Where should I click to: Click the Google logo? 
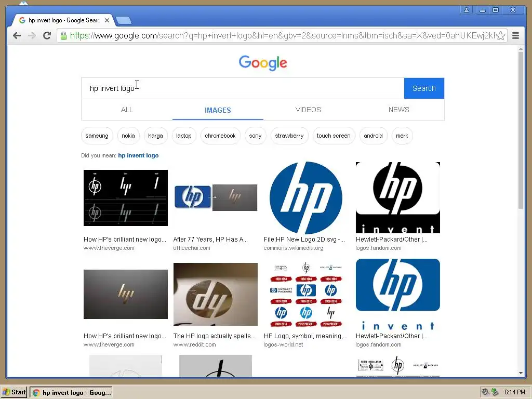263,63
